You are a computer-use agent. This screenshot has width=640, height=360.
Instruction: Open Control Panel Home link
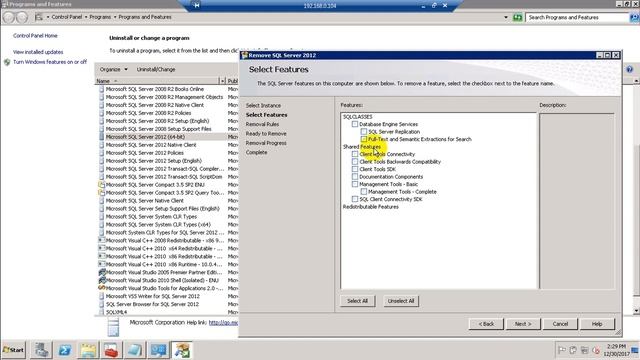[x=35, y=36]
